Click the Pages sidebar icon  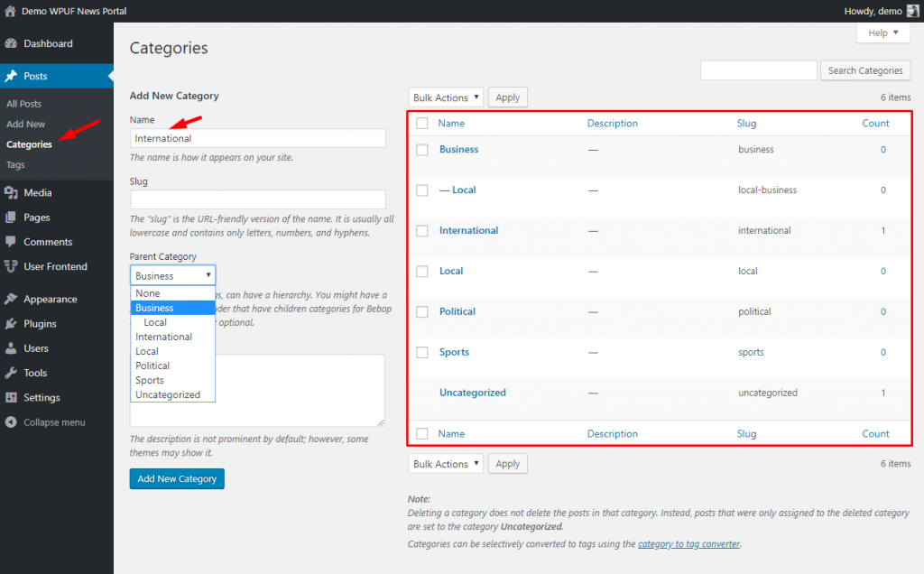tap(13, 217)
